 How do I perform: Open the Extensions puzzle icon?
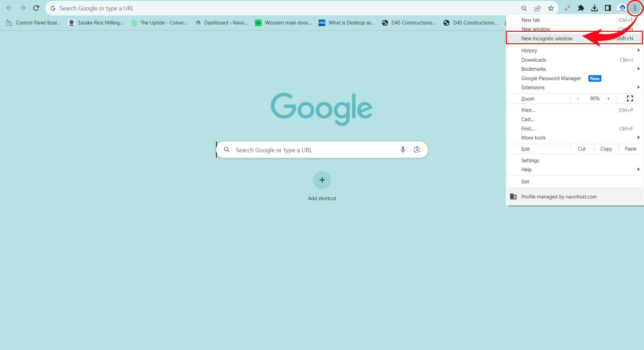coord(581,8)
